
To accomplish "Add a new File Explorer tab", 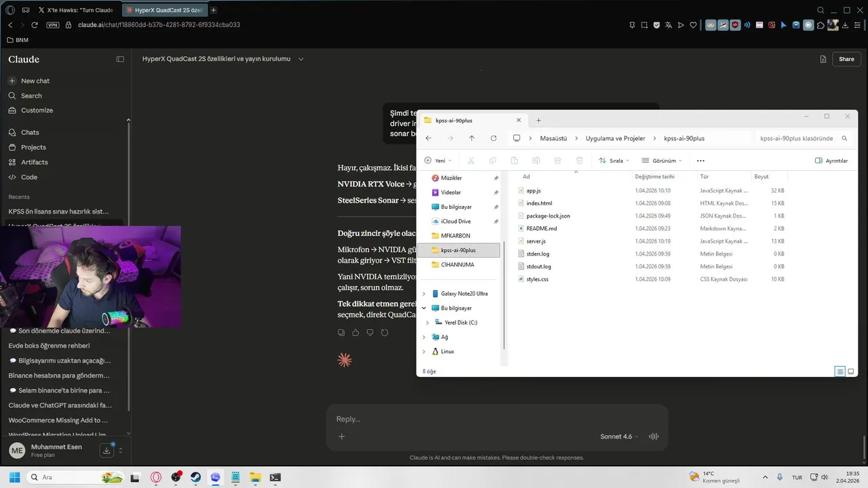I will [x=538, y=120].
